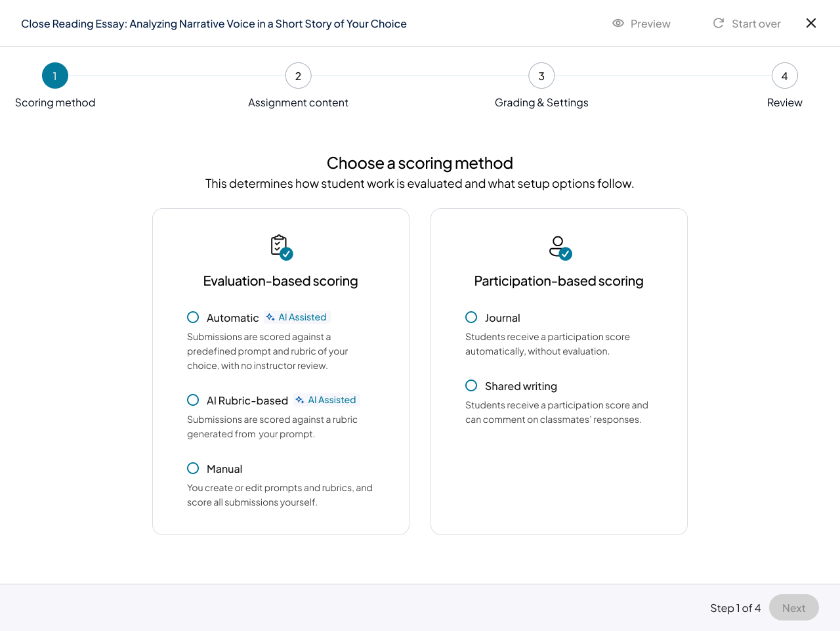
Task: Click the Evaluation-based scoring heading
Action: [x=281, y=281]
